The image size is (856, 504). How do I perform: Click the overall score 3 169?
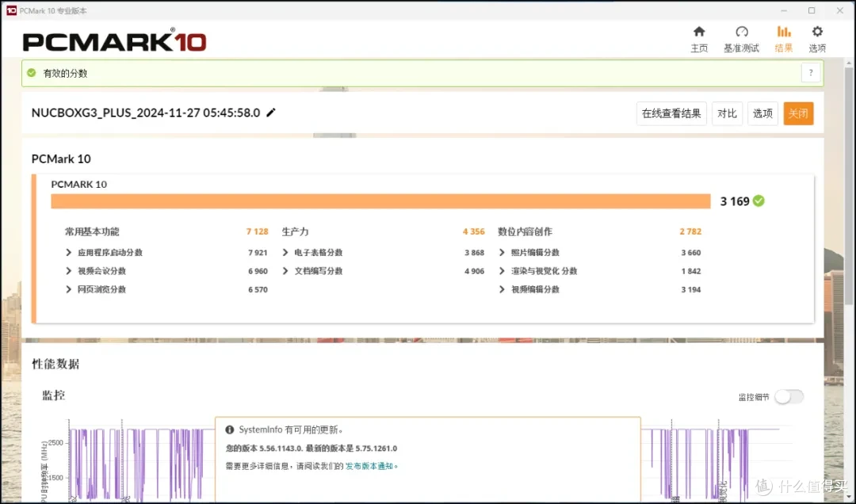734,201
